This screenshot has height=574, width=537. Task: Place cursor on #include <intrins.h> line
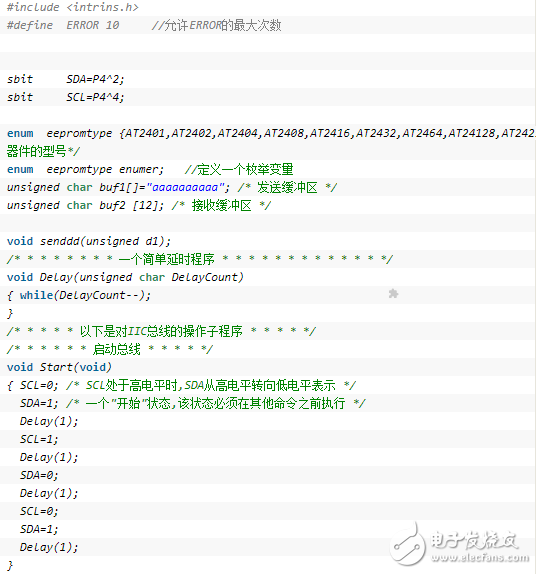coord(72,7)
